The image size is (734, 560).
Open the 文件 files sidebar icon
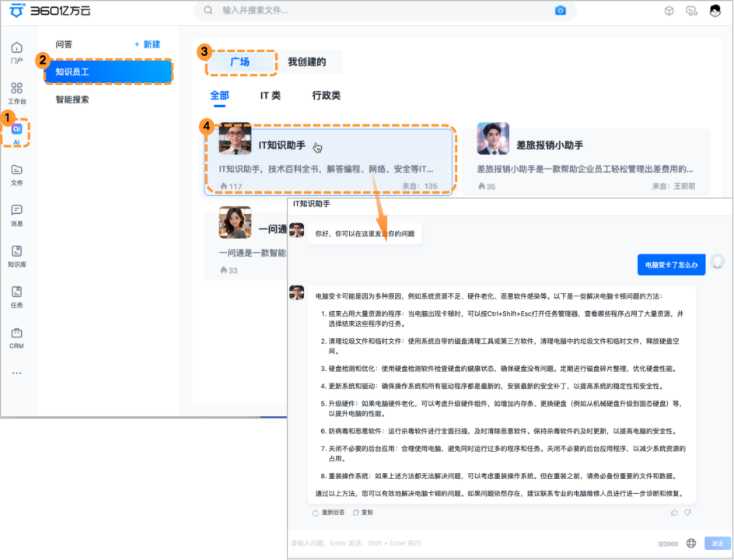click(17, 175)
